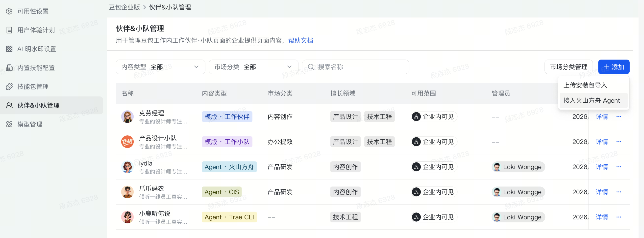This screenshot has width=644, height=238.
Task: Click the 添加 button
Action: pos(614,67)
